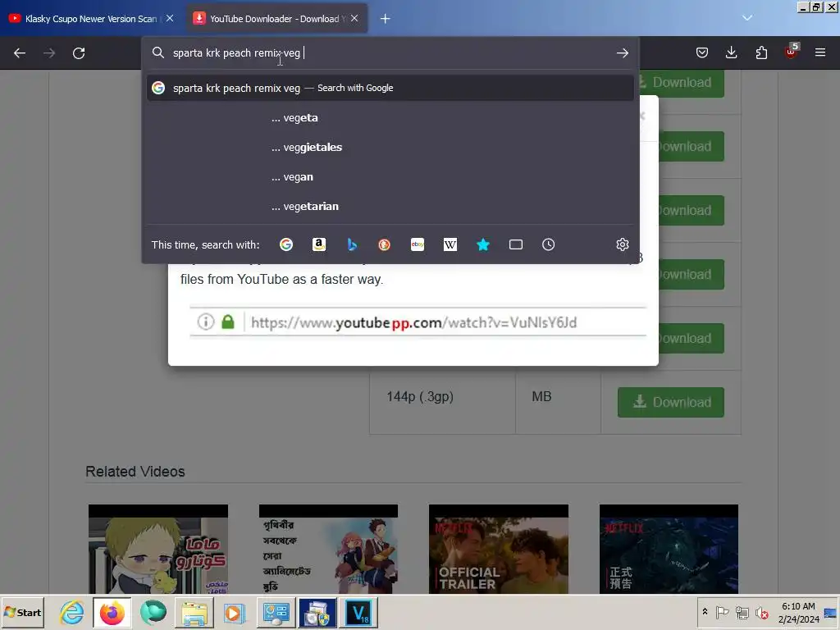Close the YouTube Downloader tab

[354, 18]
